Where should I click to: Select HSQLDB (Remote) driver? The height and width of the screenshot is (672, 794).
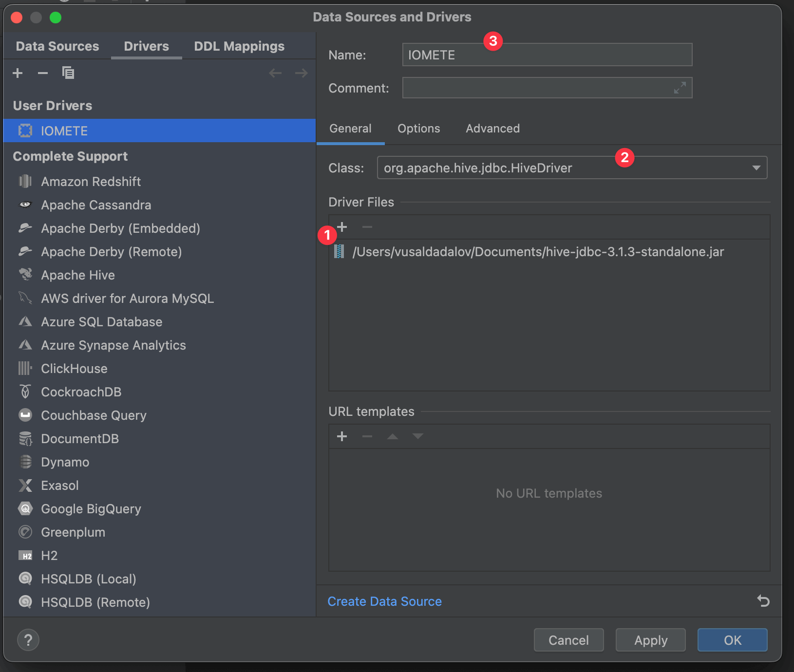pyautogui.click(x=159, y=602)
